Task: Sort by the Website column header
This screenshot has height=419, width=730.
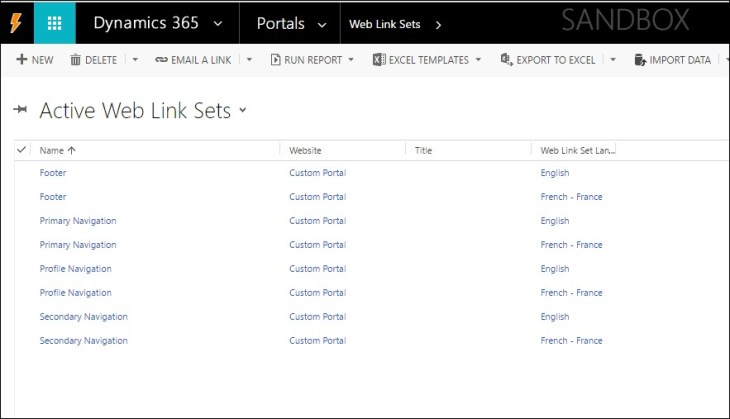Action: [x=305, y=150]
